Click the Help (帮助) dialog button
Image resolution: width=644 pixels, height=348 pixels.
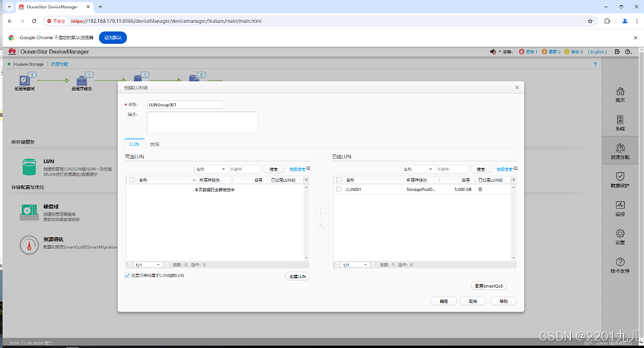(x=503, y=301)
